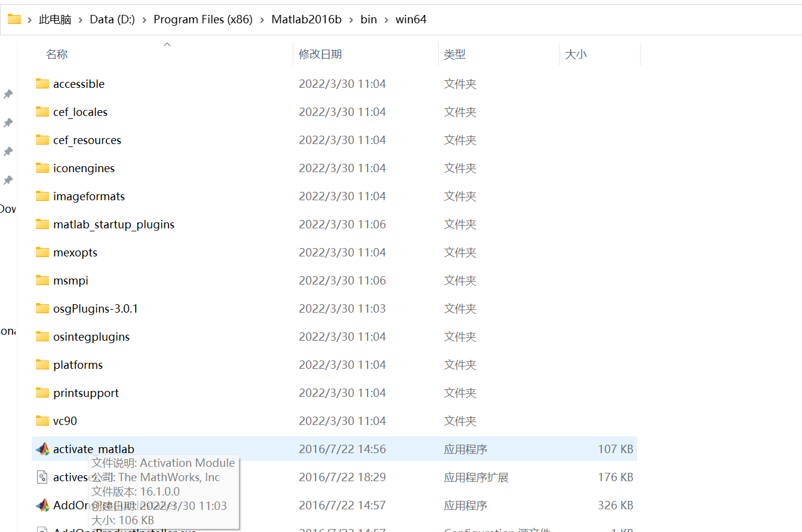Click the 2022/3/30 11:06 date of msmpi
The image size is (802, 532).
pos(342,280)
